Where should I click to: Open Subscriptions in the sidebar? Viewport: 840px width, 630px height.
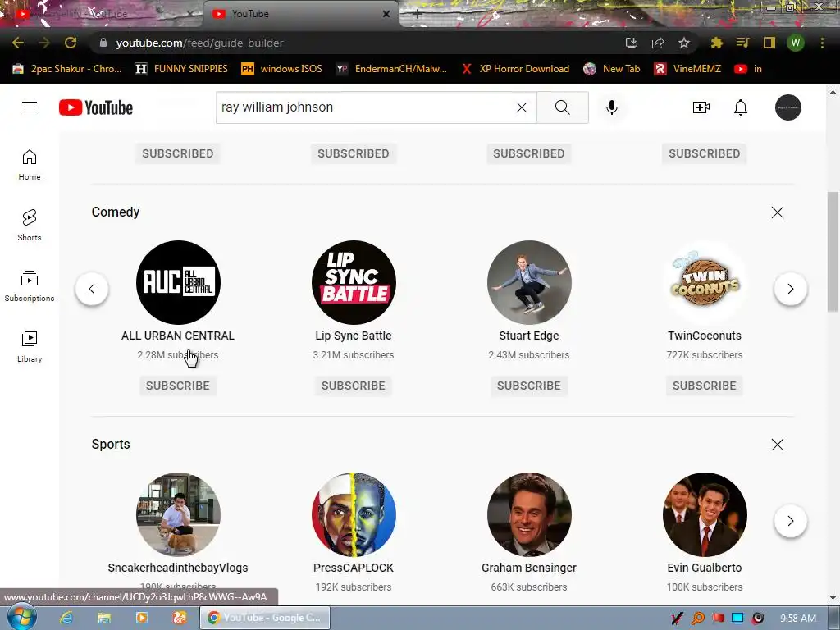(x=30, y=286)
